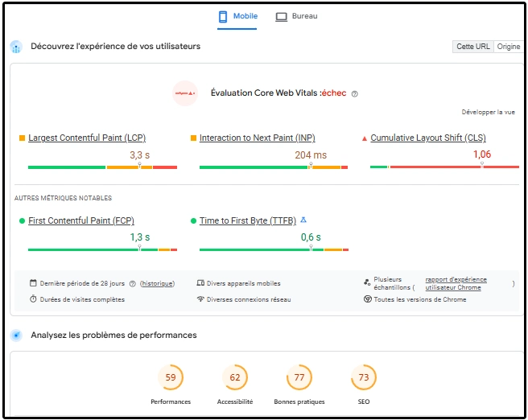
Task: Jump to Bonnes pratiques score gauge 77
Action: 299,377
